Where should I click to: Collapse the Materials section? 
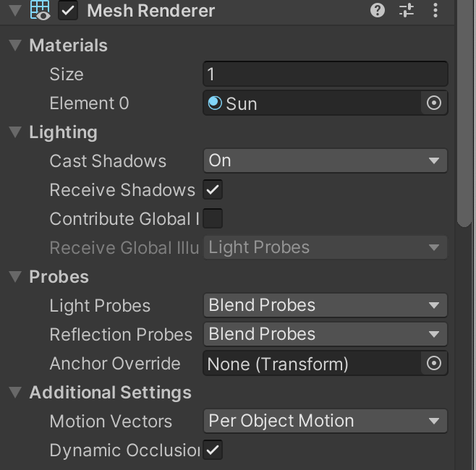coord(15,46)
